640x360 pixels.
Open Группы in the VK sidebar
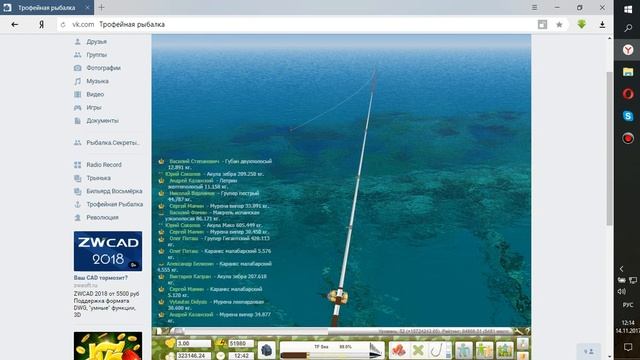96,55
